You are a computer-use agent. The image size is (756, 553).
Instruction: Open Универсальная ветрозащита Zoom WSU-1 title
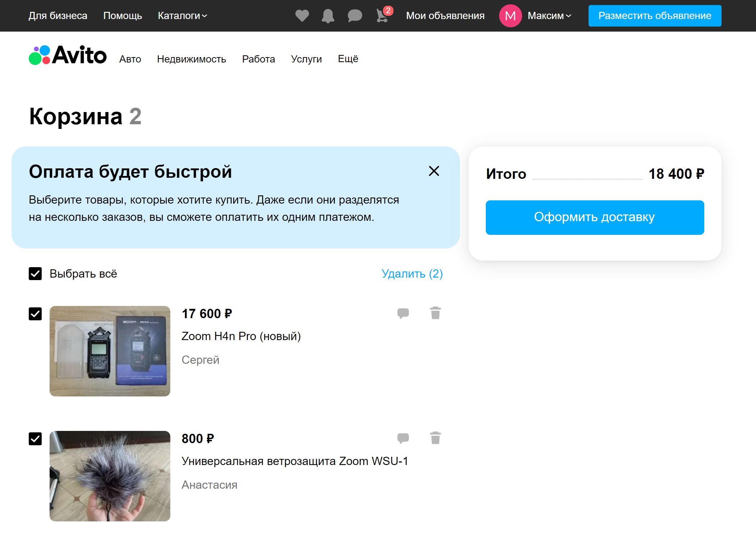[295, 461]
